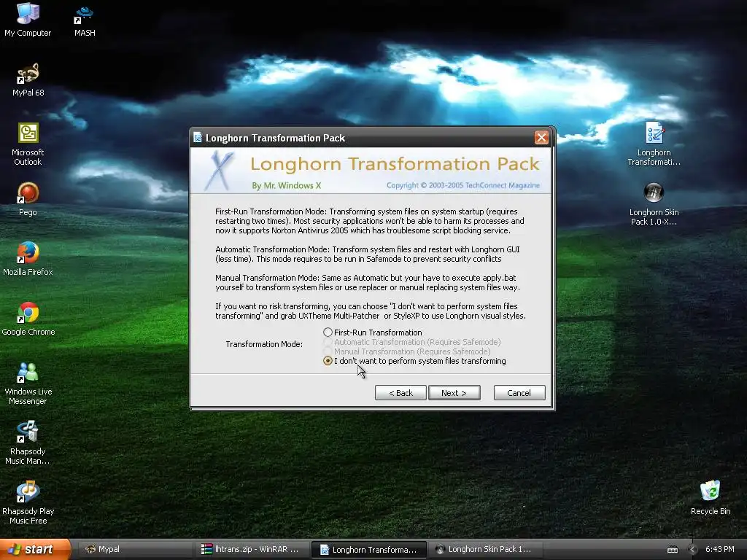Image resolution: width=747 pixels, height=560 pixels.
Task: Select the Rhapsody Music Manager icon
Action: pyautogui.click(x=28, y=443)
